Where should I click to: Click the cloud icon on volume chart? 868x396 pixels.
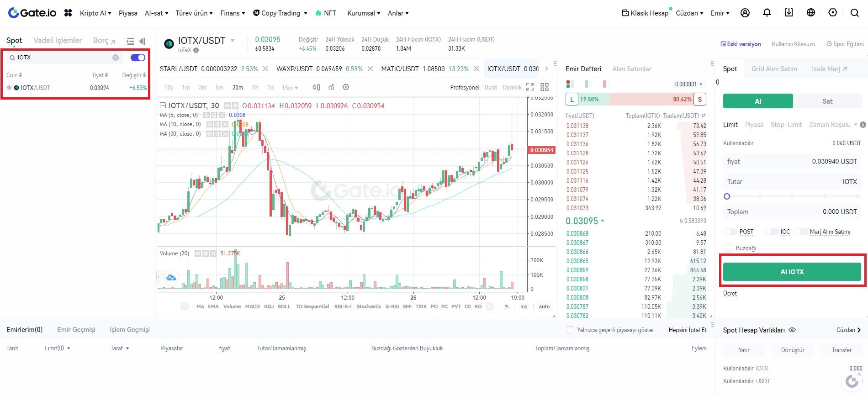(171, 277)
